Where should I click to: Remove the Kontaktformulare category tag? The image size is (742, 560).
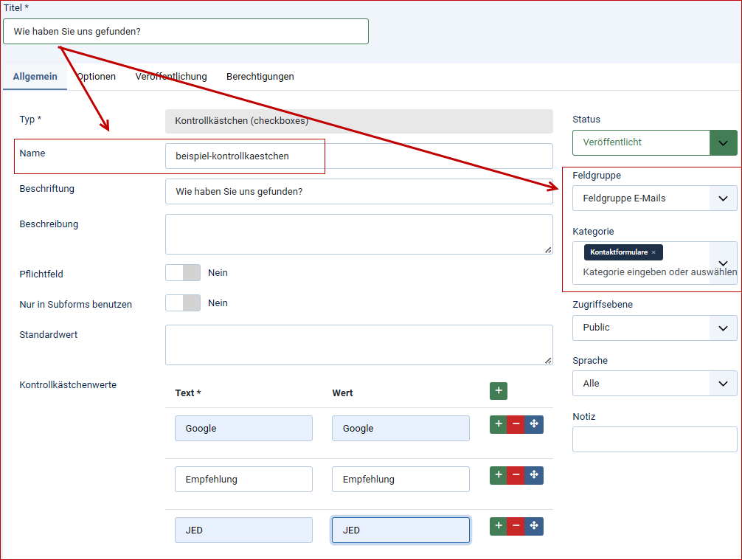tap(653, 252)
